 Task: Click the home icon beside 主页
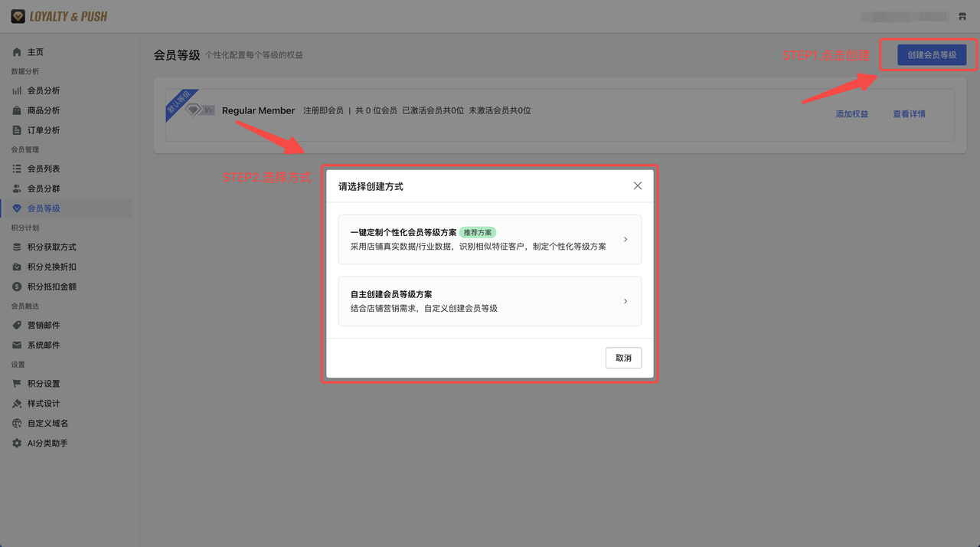click(x=17, y=52)
